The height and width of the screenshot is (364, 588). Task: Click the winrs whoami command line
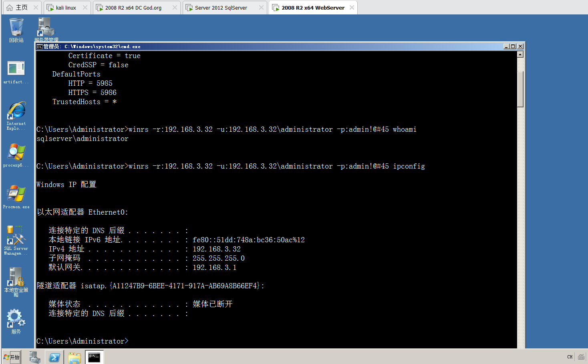click(x=227, y=130)
